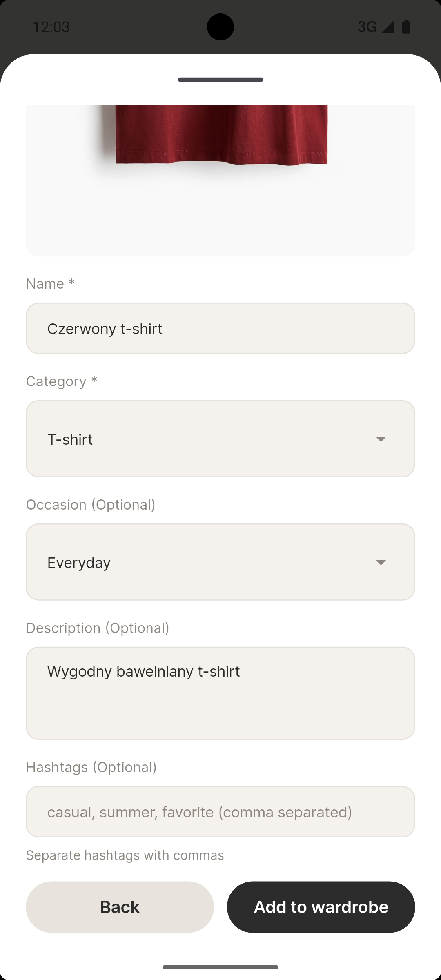Click the Description (Optional) label
This screenshot has width=441, height=980.
98,628
